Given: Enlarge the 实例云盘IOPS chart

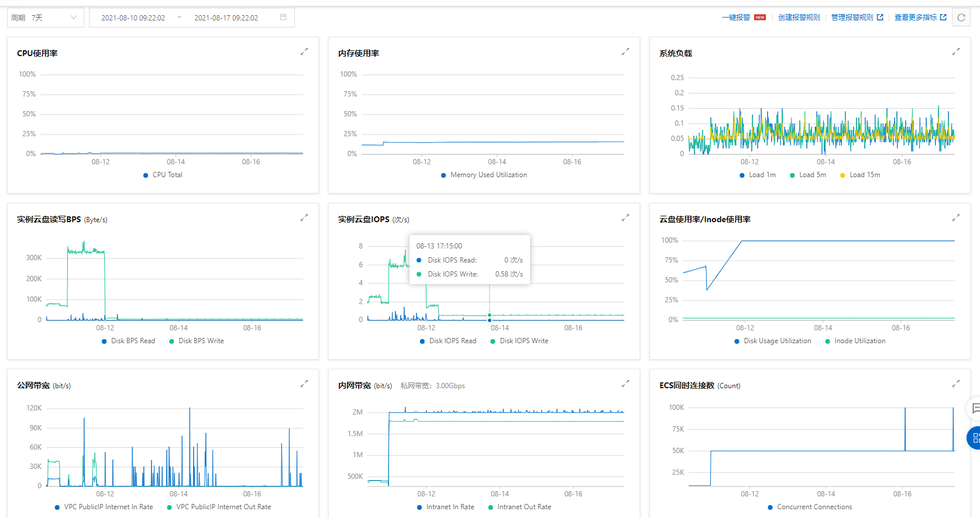Looking at the screenshot, I should [x=625, y=217].
